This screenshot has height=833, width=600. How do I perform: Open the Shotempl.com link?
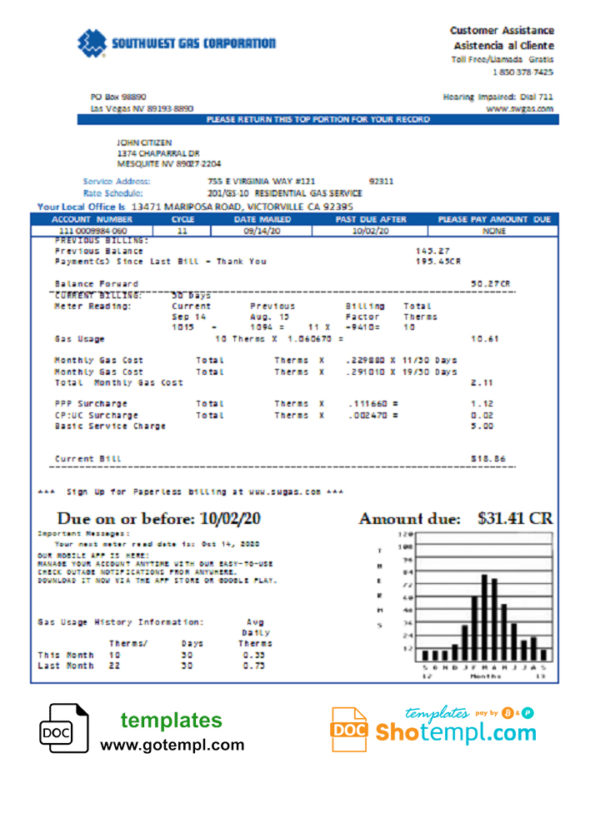coord(456,733)
